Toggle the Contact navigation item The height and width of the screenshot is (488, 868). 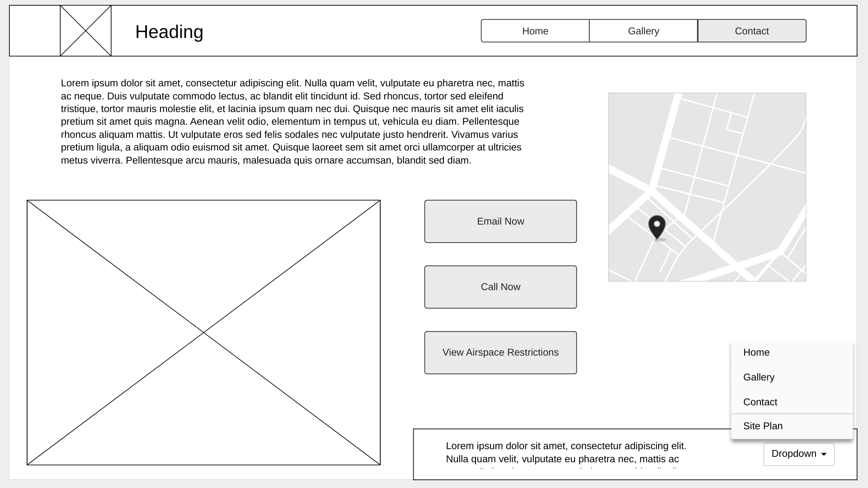point(752,31)
